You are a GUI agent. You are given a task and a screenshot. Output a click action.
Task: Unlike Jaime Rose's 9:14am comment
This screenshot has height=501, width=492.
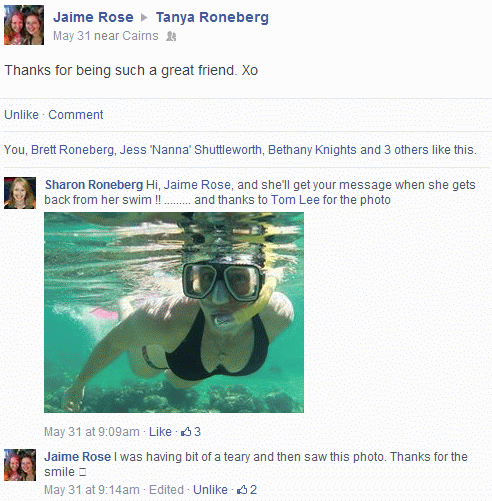pos(210,490)
